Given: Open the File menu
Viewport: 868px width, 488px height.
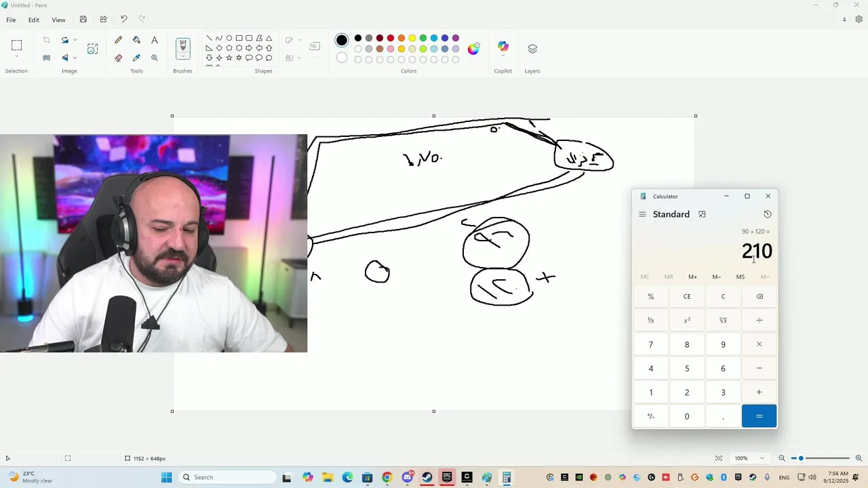Looking at the screenshot, I should 11,20.
